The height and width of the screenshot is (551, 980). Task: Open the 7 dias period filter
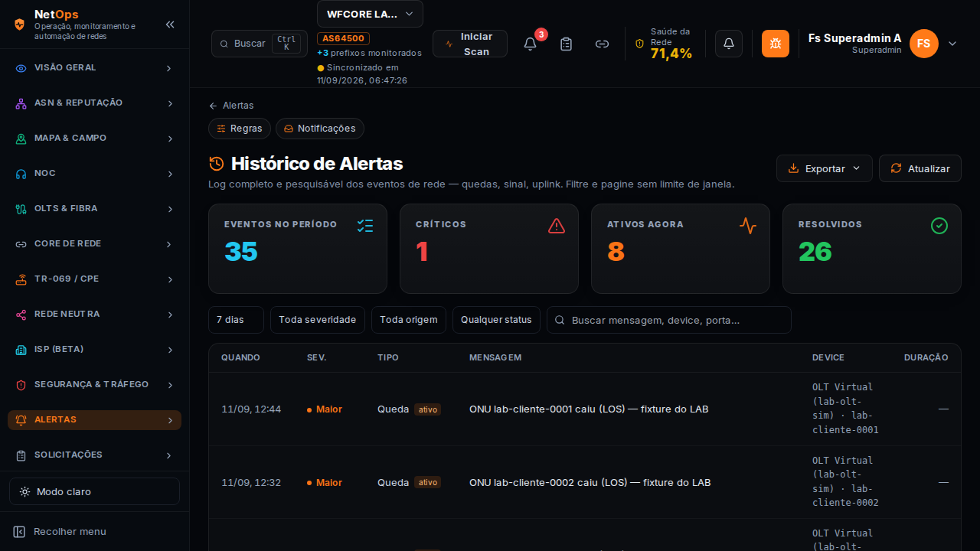(236, 320)
